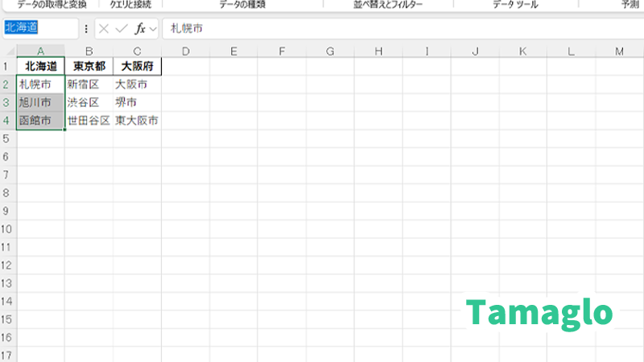The height and width of the screenshot is (362, 644).
Task: Click the 大阪府 header cell
Action: click(x=137, y=67)
